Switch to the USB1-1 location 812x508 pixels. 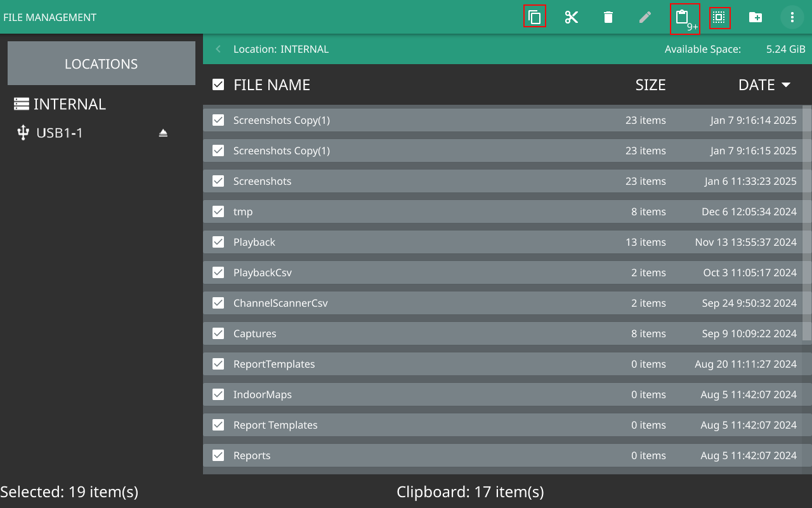coord(59,133)
